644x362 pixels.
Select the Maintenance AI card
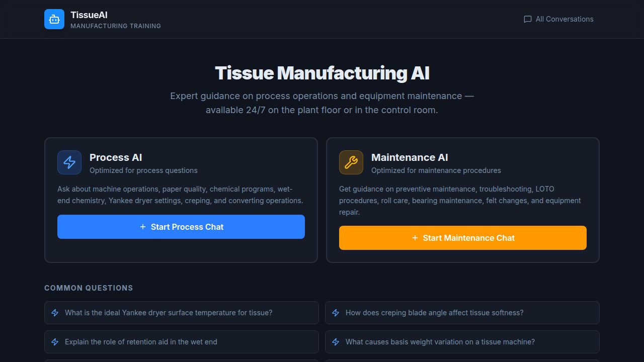tap(463, 200)
